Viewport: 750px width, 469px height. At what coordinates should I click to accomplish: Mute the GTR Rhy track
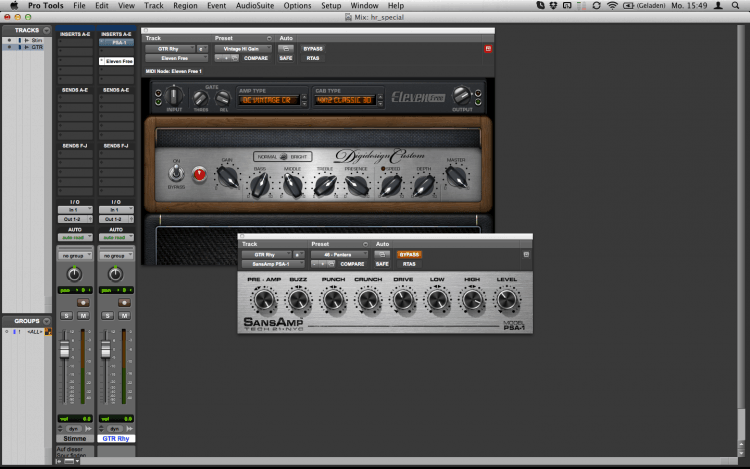click(x=124, y=316)
